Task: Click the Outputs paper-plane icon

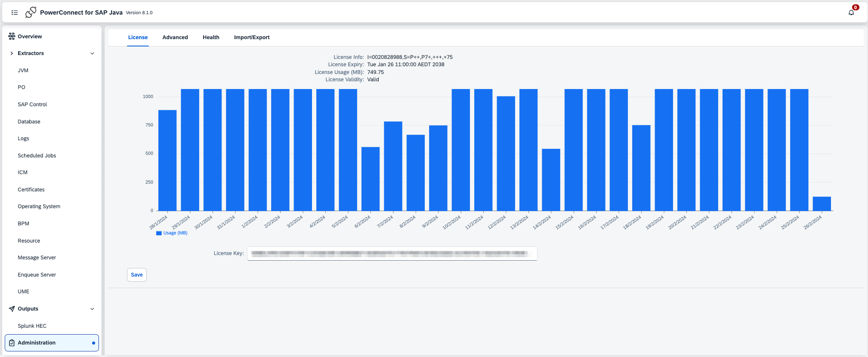Action: (x=12, y=309)
